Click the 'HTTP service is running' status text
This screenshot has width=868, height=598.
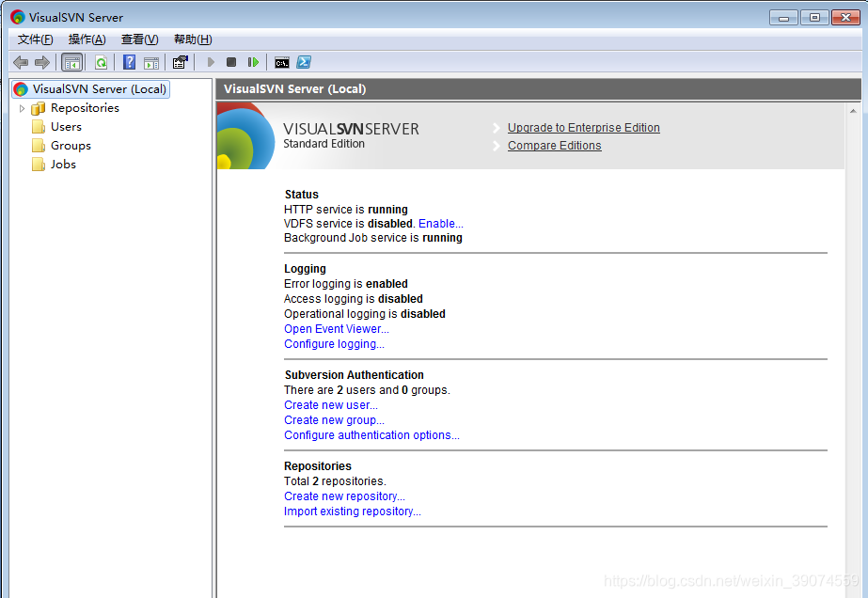[346, 210]
